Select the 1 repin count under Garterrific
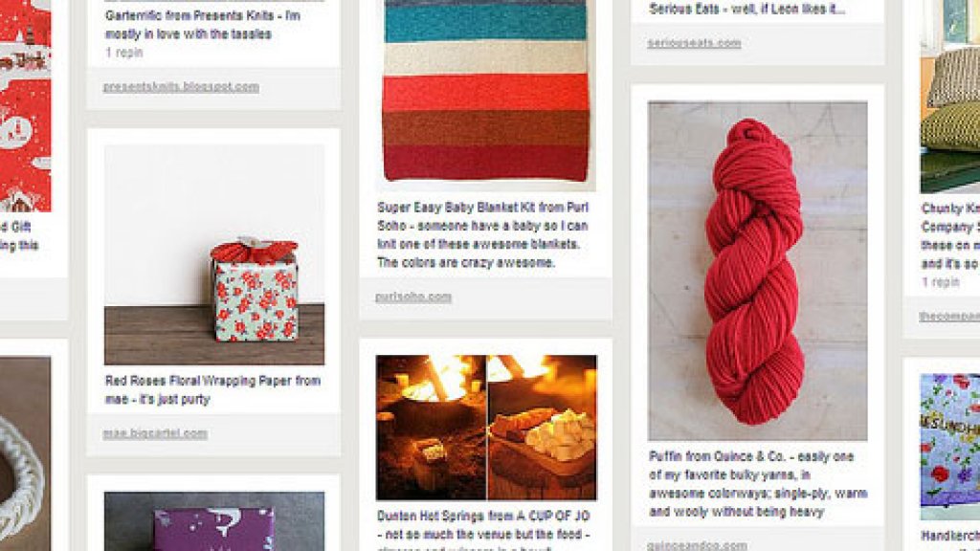The image size is (980, 551). (x=123, y=54)
